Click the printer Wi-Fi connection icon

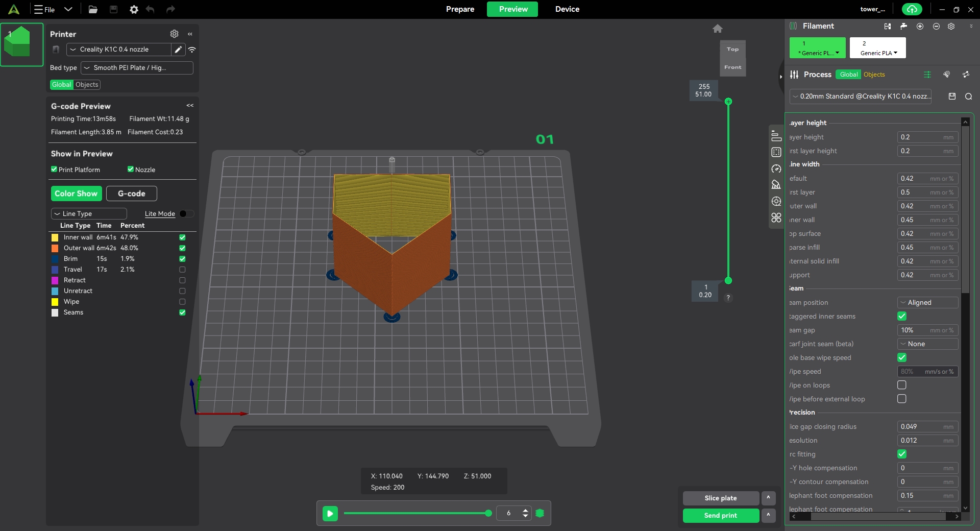pyautogui.click(x=192, y=50)
